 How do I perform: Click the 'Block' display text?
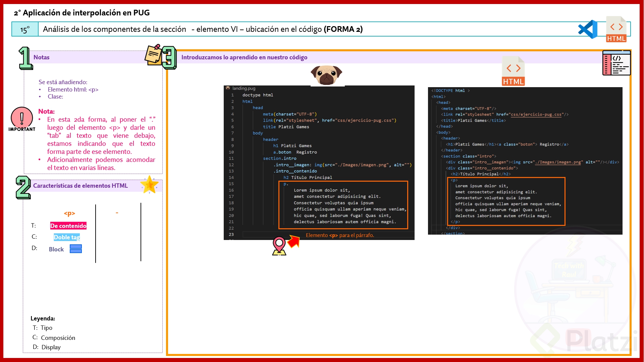[x=56, y=249]
